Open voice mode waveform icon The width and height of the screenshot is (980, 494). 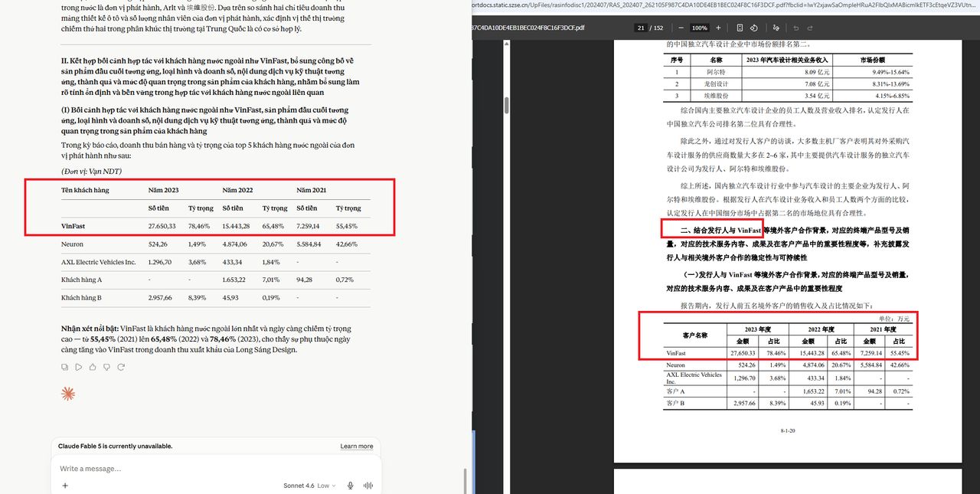367,486
